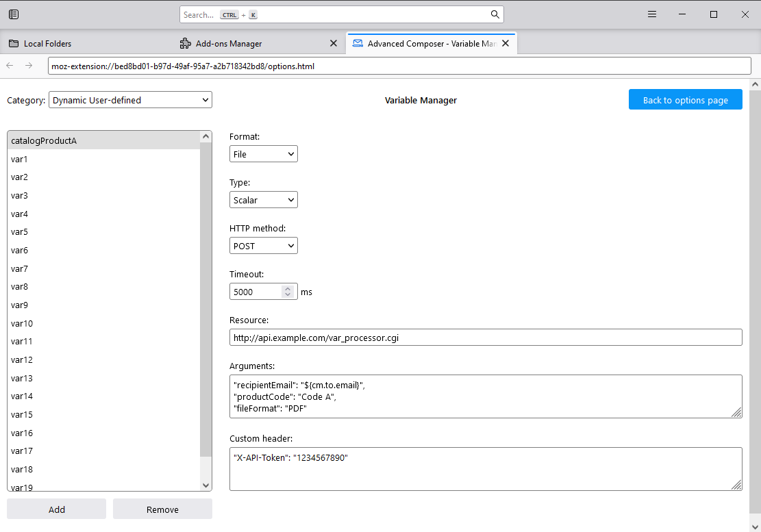Select var15 in the variable list

[x=103, y=415]
